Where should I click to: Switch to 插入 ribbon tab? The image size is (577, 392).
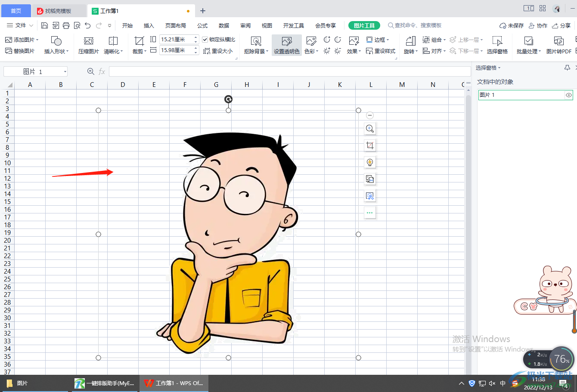[149, 25]
